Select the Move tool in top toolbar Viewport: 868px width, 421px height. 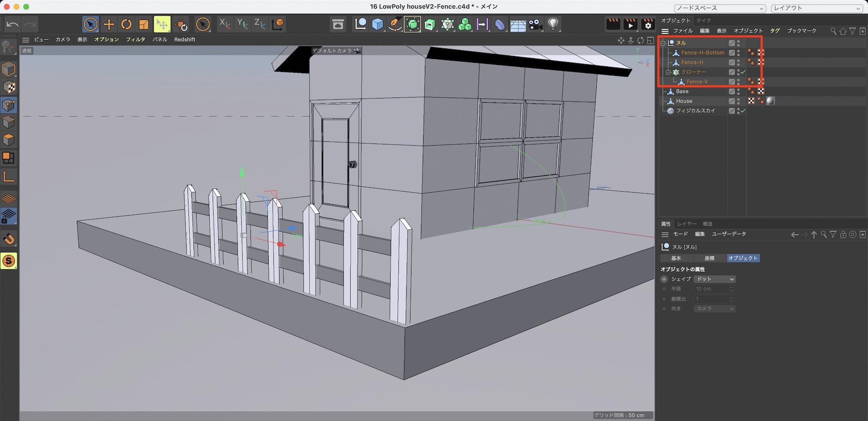108,25
